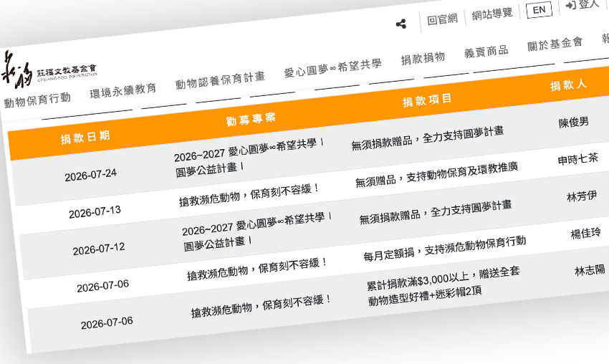Open the Chuang Foo Foundation logo

pos(49,71)
